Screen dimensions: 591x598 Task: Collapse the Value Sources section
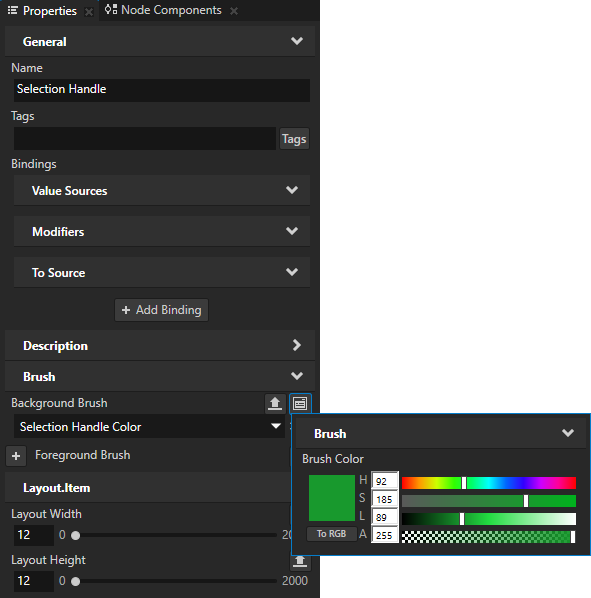coord(292,190)
